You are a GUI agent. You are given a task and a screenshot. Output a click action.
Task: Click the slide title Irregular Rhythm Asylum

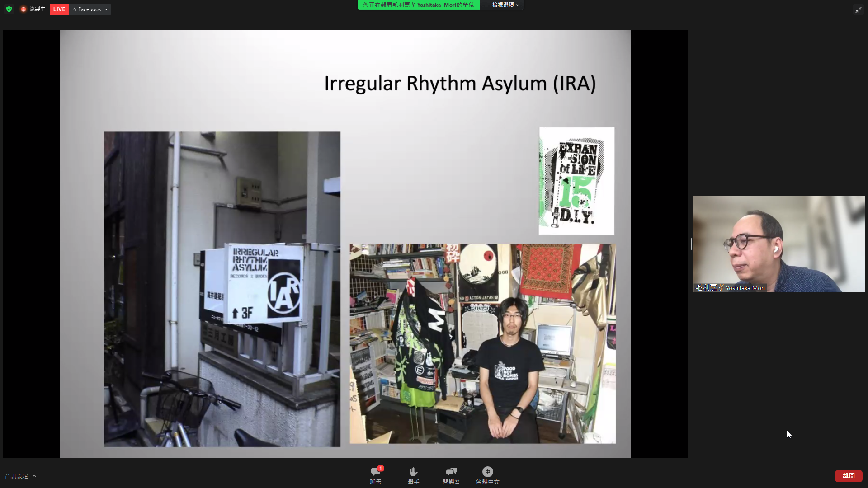(x=460, y=84)
